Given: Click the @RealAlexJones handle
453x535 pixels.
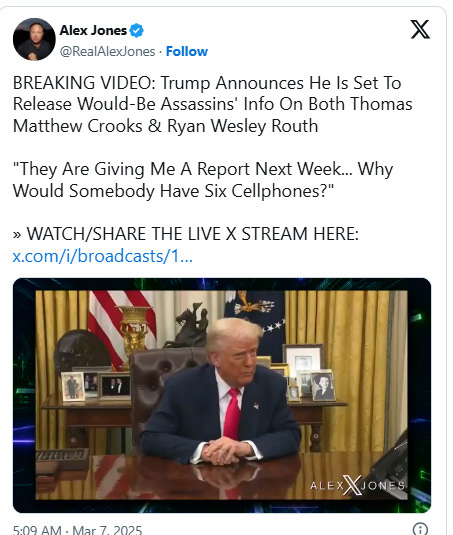Looking at the screenshot, I should [x=107, y=52].
